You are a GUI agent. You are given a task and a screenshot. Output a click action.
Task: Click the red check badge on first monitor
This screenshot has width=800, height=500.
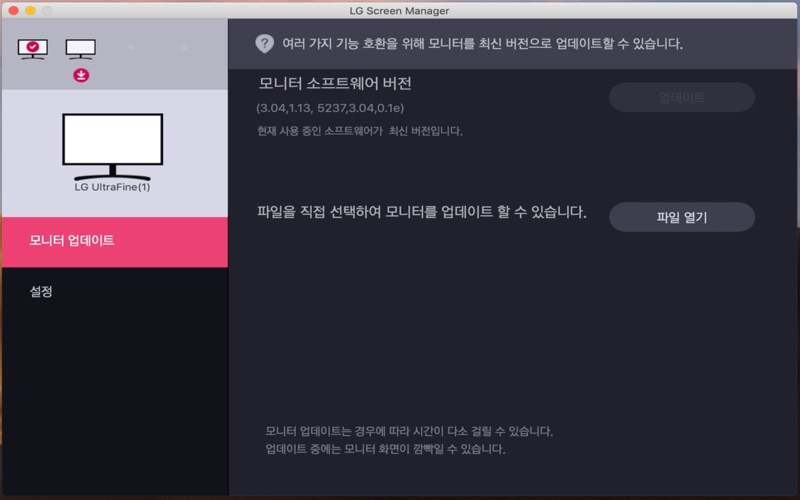point(33,46)
